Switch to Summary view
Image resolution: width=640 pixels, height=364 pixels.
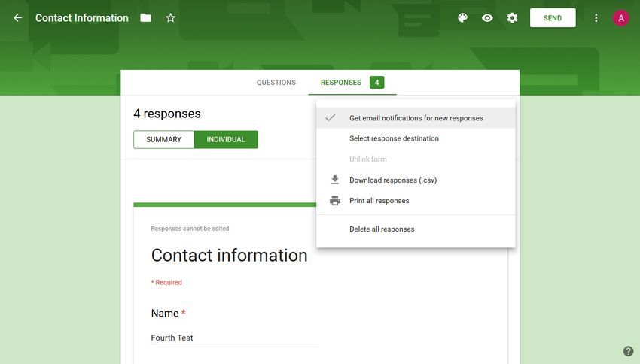pos(163,140)
